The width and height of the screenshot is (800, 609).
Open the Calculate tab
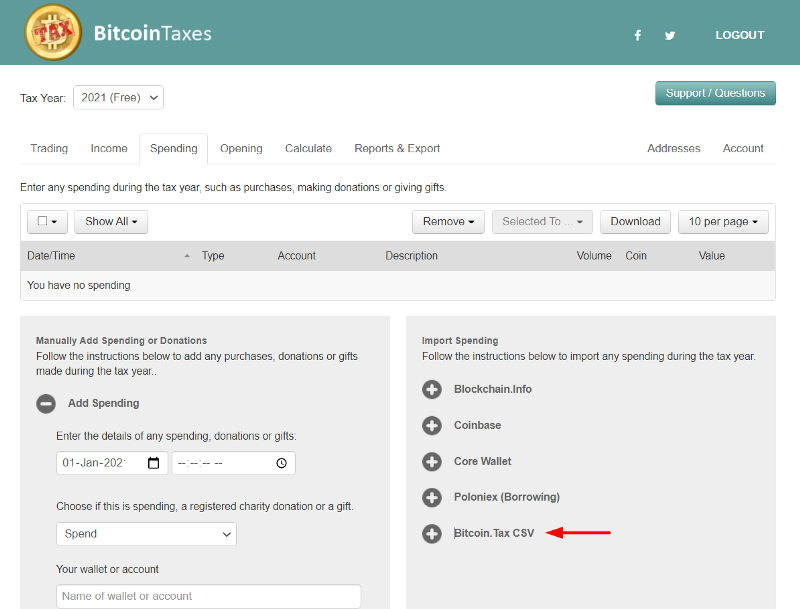(x=308, y=148)
